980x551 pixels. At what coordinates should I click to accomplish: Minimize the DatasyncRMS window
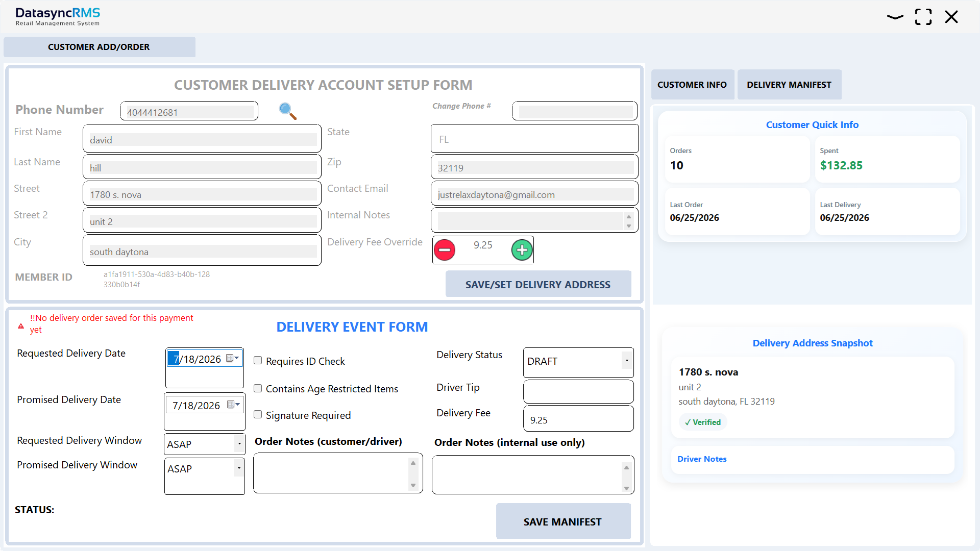click(x=895, y=17)
